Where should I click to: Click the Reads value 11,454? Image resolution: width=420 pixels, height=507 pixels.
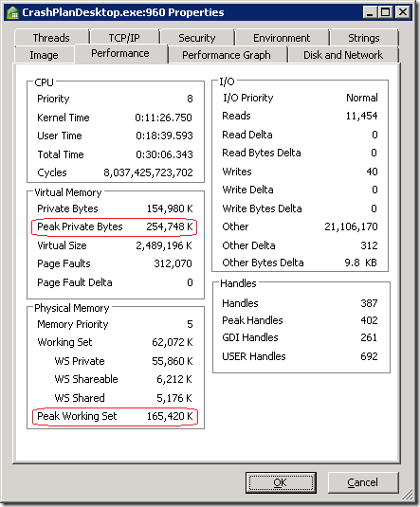[x=361, y=116]
